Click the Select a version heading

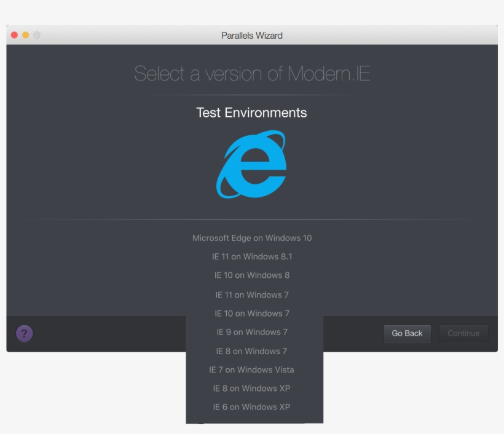[251, 74]
